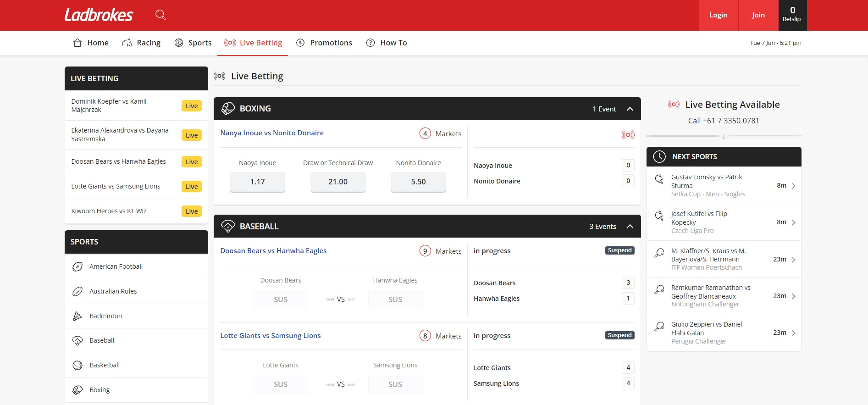
Task: Click the Login button
Action: tap(719, 15)
